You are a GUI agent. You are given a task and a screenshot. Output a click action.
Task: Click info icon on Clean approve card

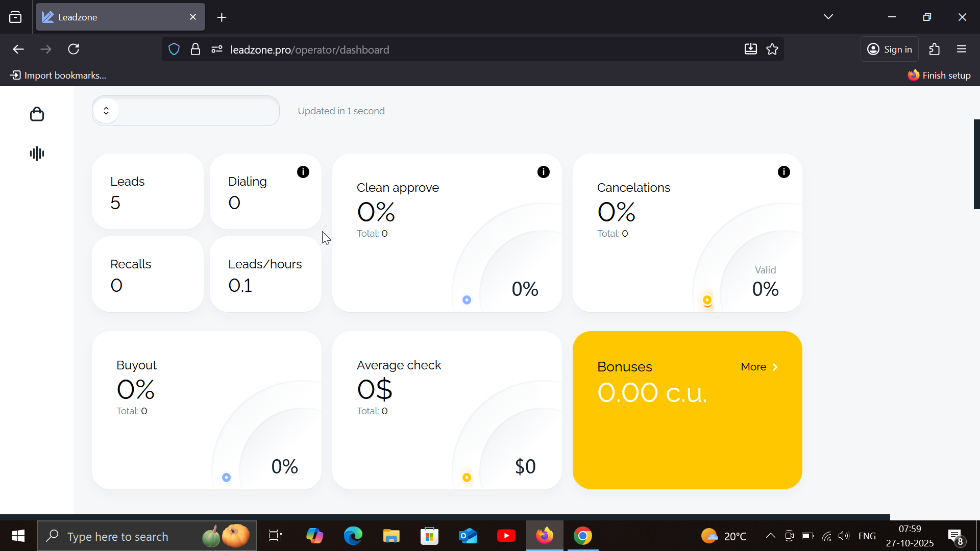point(544,172)
